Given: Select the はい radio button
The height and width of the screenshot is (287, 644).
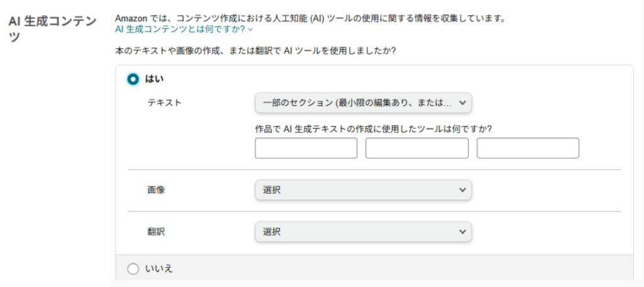Looking at the screenshot, I should [133, 79].
